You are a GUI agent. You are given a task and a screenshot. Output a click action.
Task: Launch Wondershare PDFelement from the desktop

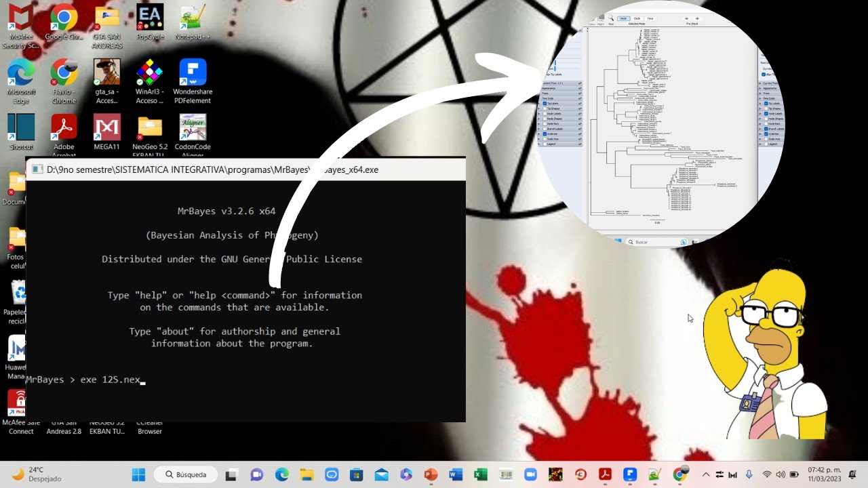193,81
